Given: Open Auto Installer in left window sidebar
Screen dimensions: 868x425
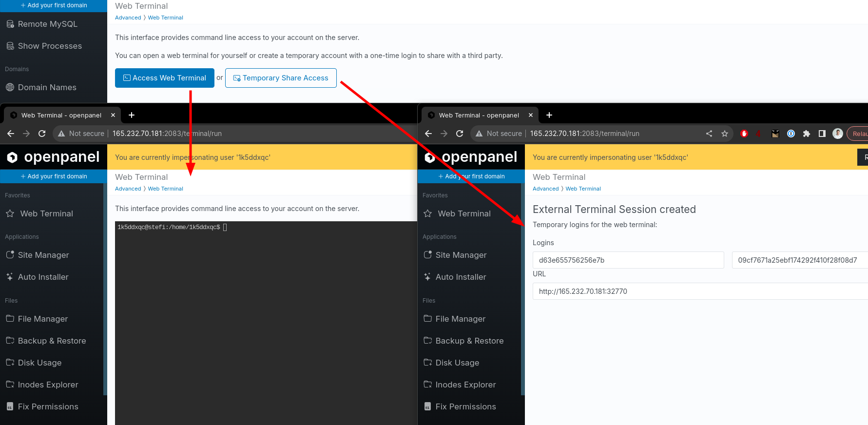Looking at the screenshot, I should point(38,277).
